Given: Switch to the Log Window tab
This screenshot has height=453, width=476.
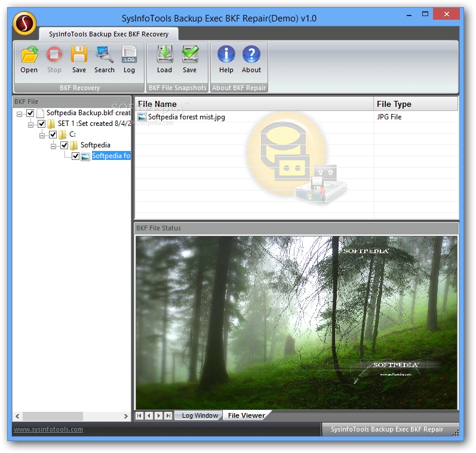Looking at the screenshot, I should tap(199, 415).
